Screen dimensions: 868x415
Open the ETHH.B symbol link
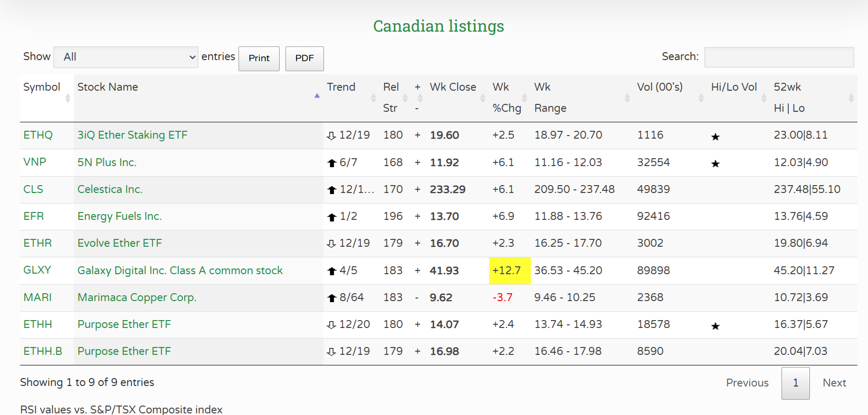(43, 351)
